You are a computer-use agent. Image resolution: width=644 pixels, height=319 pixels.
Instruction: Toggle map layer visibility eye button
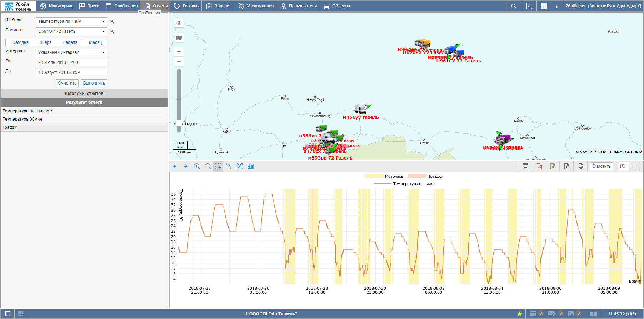[179, 23]
